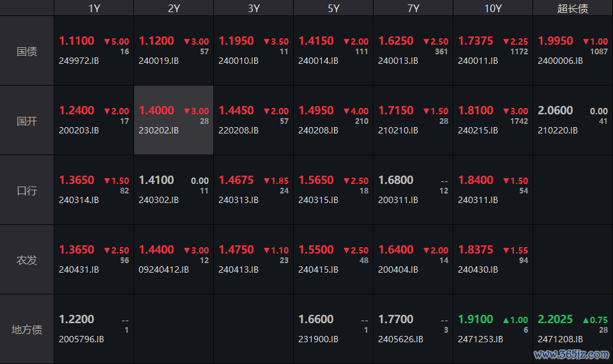Click the 1Y column header

click(x=94, y=8)
